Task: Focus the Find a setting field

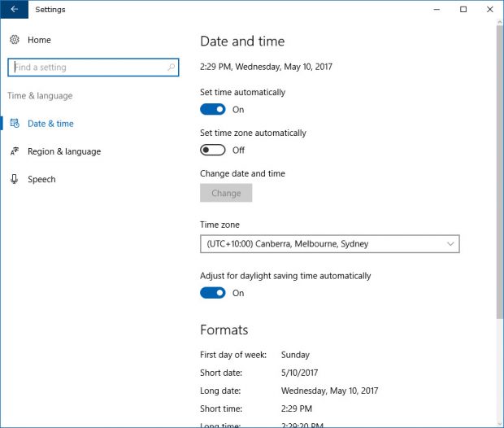Action: [93, 68]
